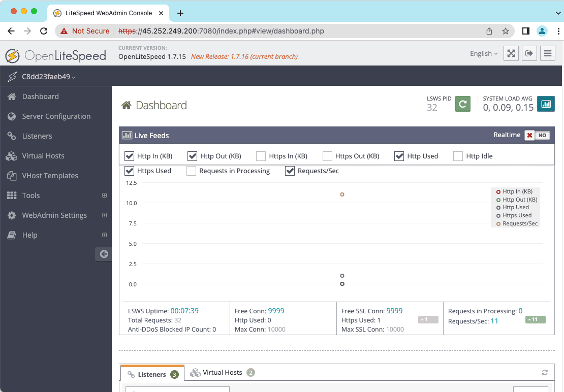Enable the Https In (KB) checkbox
564x392 pixels.
[x=261, y=156]
